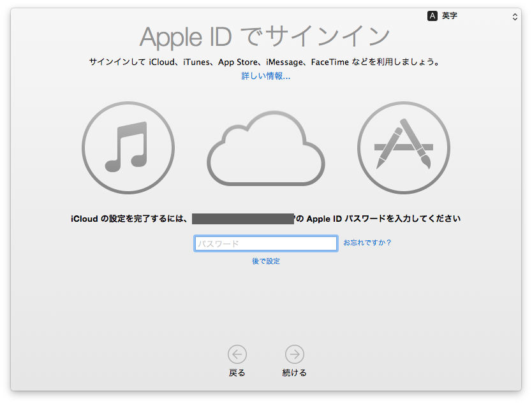The width and height of the screenshot is (532, 404).
Task: Click the 続ける label
Action: 295,373
